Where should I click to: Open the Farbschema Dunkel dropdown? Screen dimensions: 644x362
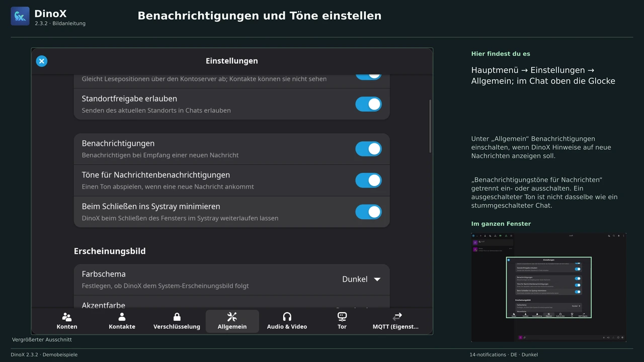tap(361, 279)
